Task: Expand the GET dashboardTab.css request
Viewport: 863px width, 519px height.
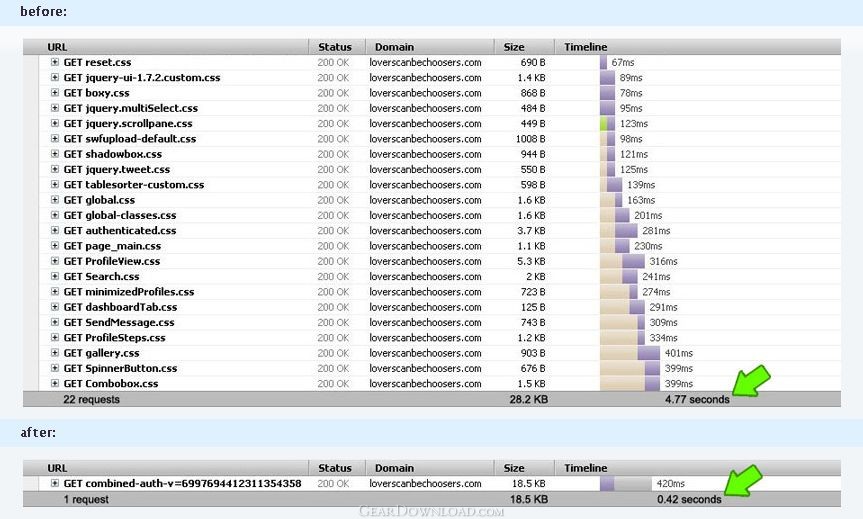Action: click(54, 307)
